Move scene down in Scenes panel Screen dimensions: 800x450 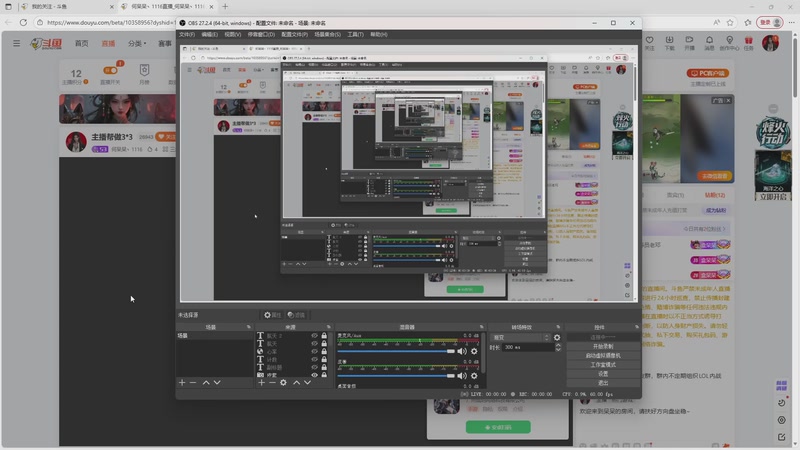pos(217,382)
